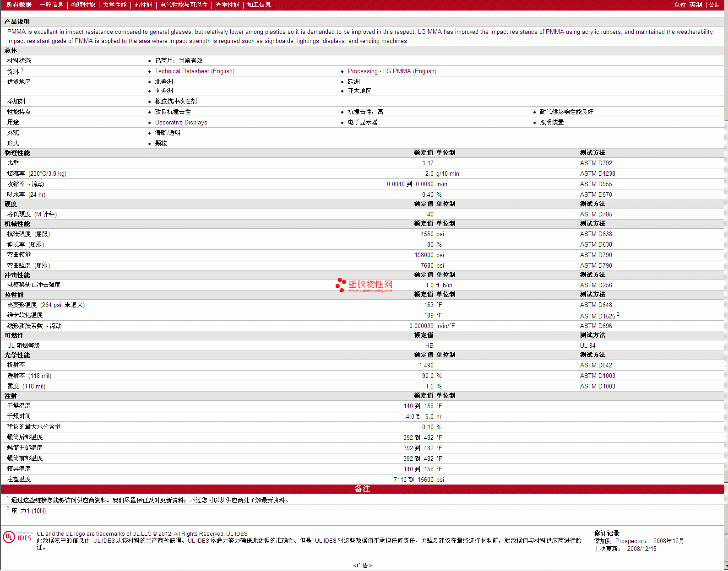Click the 广告 placeholder at page bottom
This screenshot has height=571, width=728.
point(362,566)
